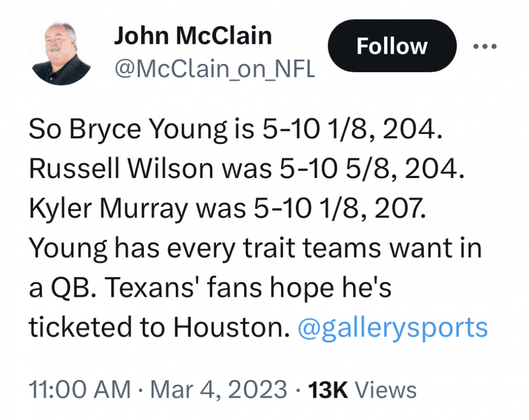Open the three-dot more options menu
529x420 pixels.
(x=485, y=46)
